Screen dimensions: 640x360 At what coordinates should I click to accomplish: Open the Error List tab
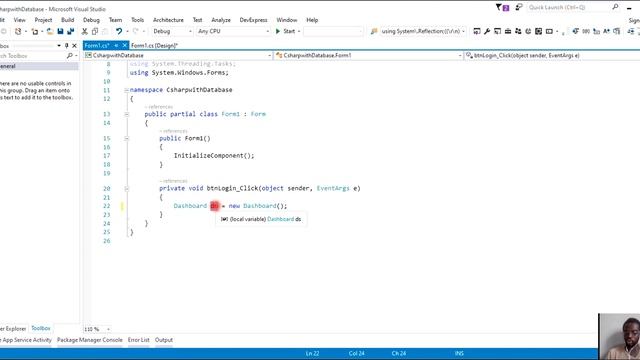138,340
